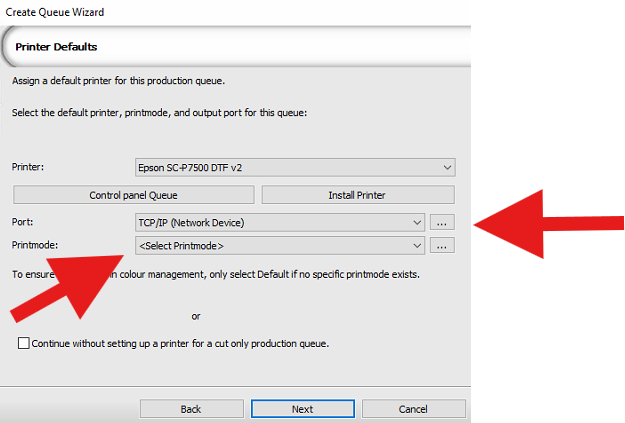The height and width of the screenshot is (423, 625).
Task: Click the Control panel Queue button
Action: 134,195
